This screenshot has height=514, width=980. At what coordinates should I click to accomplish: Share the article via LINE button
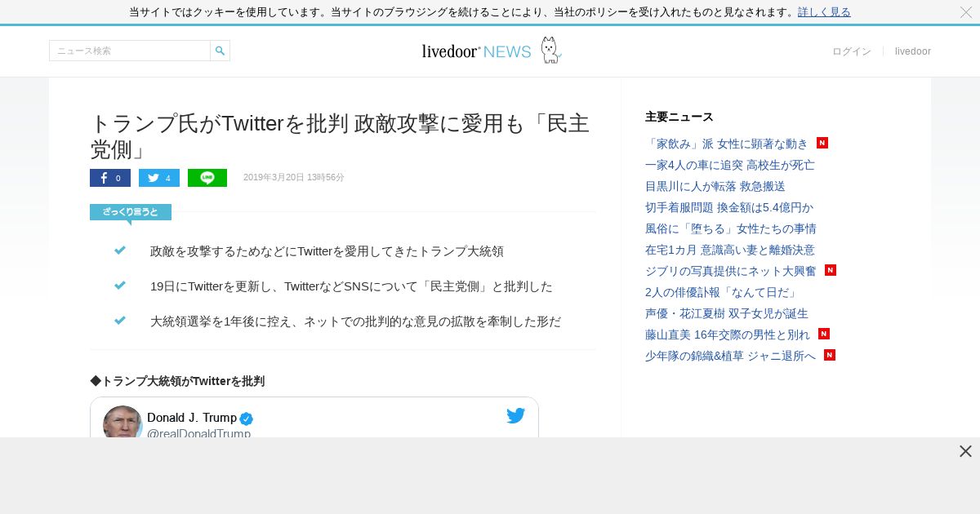pos(207,178)
